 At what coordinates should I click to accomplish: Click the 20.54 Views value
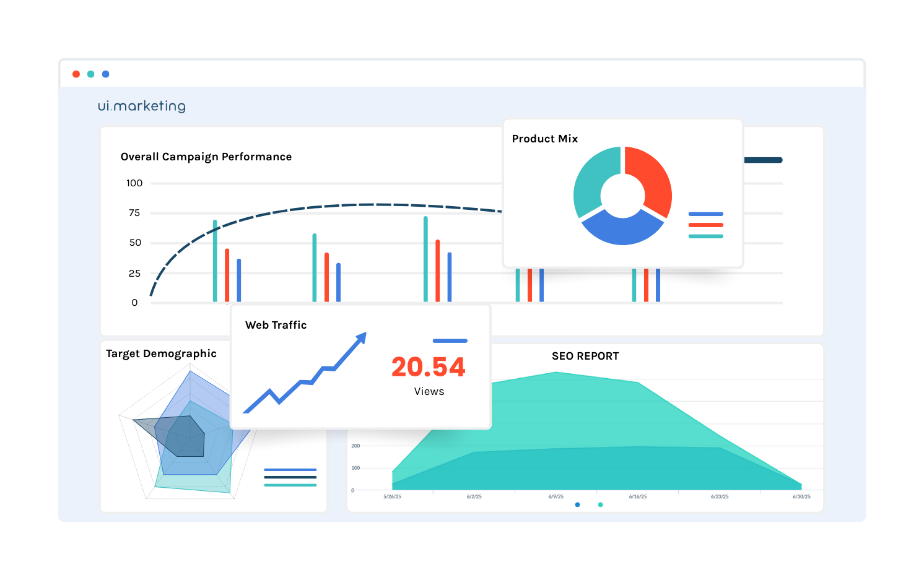[428, 367]
